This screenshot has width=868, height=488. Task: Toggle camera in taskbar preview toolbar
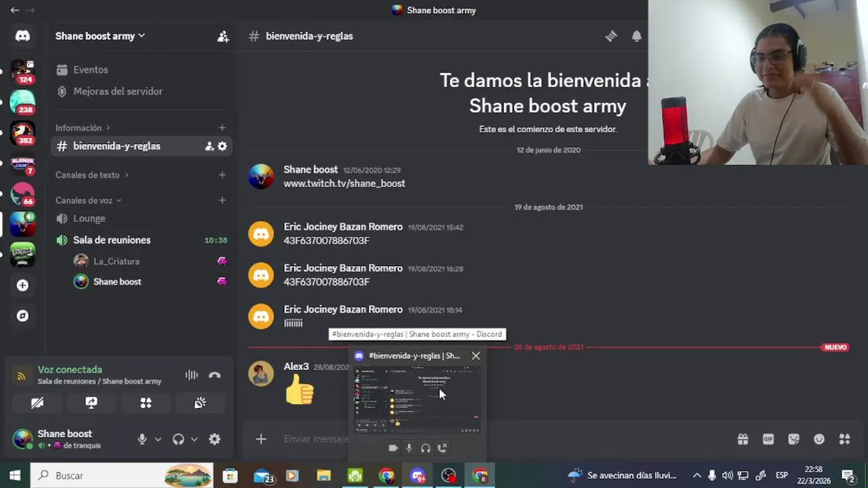coord(393,448)
